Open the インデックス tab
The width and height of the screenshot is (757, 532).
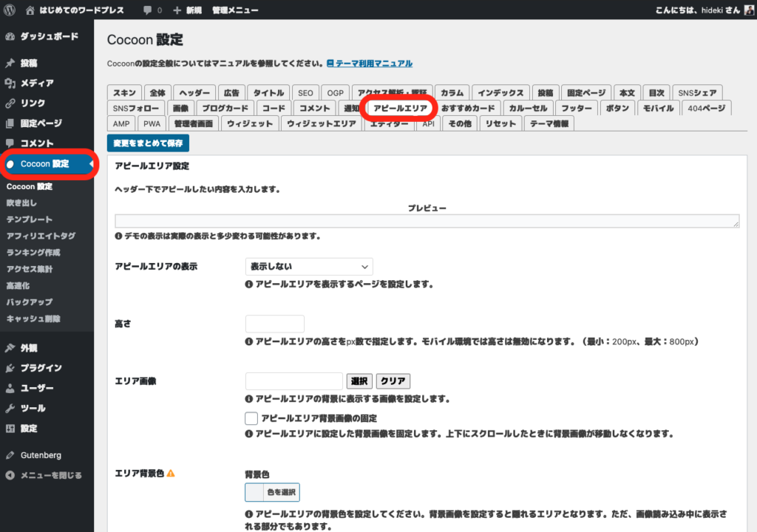click(500, 92)
